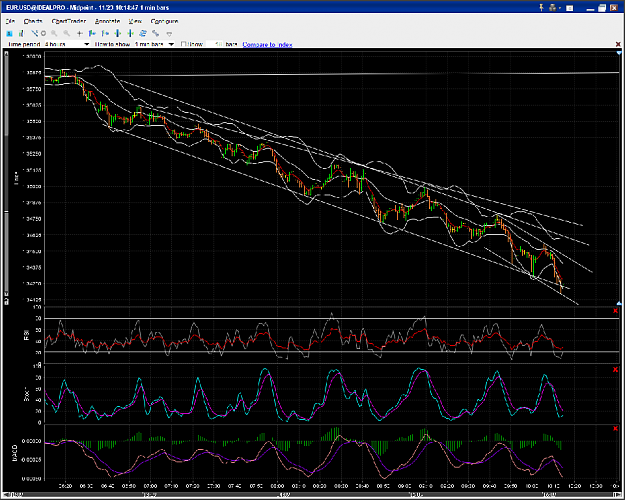
Task: Click the grouped cubes icon in title bar
Action: tap(552, 7)
